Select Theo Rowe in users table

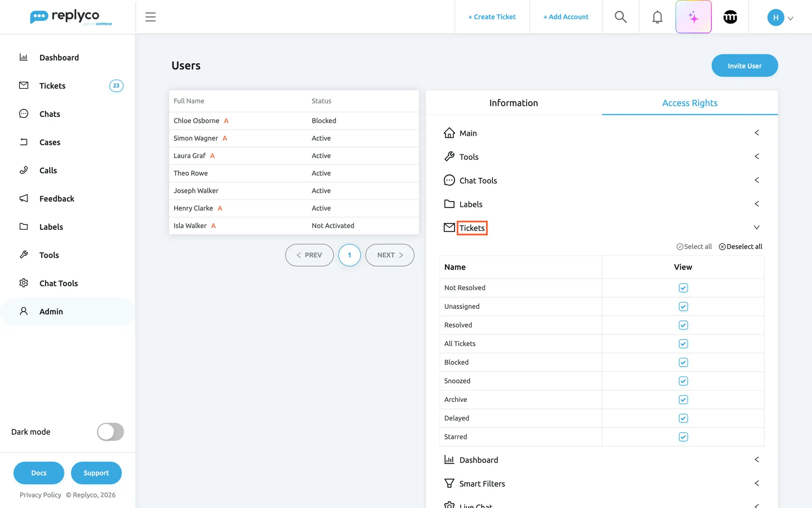point(294,173)
